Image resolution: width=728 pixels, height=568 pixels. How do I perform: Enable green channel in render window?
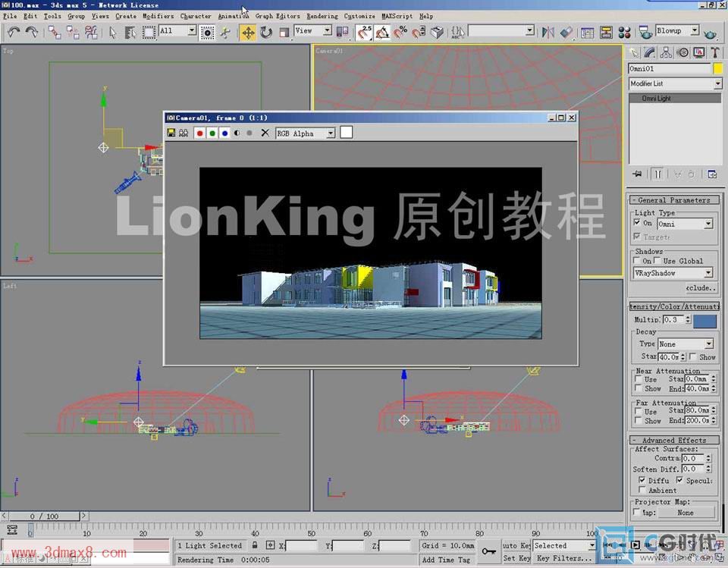212,133
